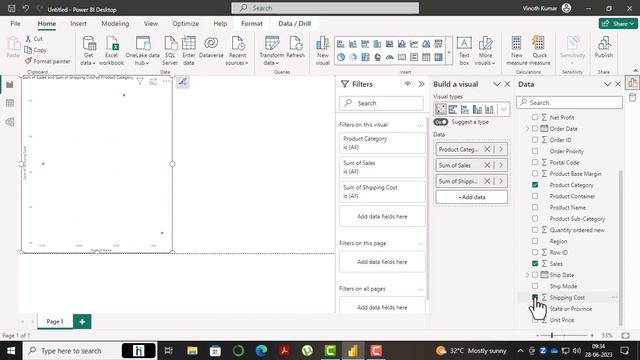The height and width of the screenshot is (360, 640).
Task: Click the Format painter
Action: 47,61
